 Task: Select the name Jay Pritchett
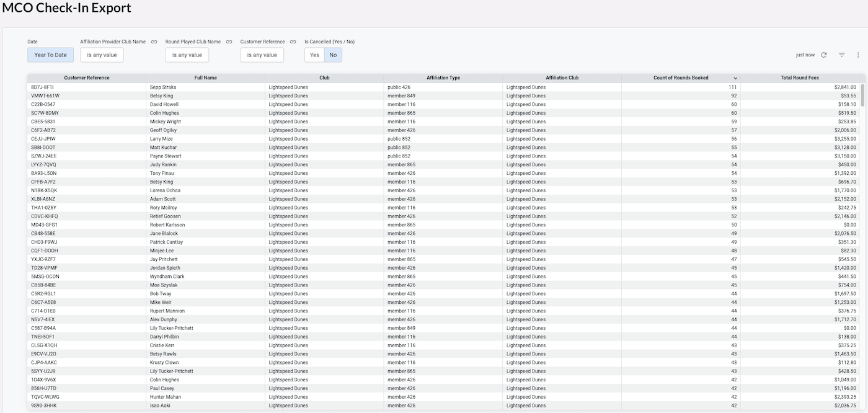[164, 259]
